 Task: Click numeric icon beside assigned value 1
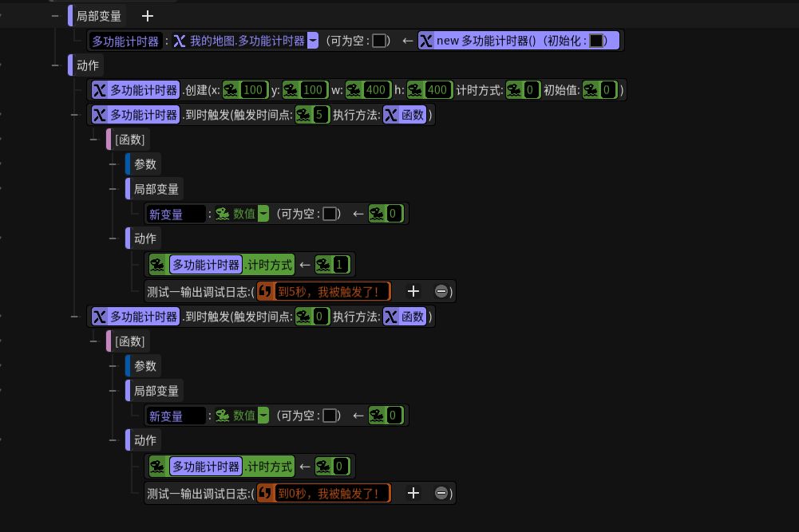coord(323,265)
